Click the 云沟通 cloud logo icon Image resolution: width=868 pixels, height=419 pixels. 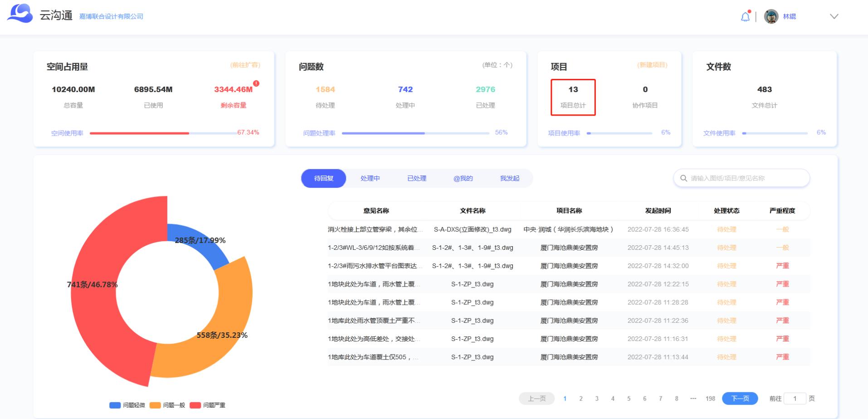click(x=20, y=13)
